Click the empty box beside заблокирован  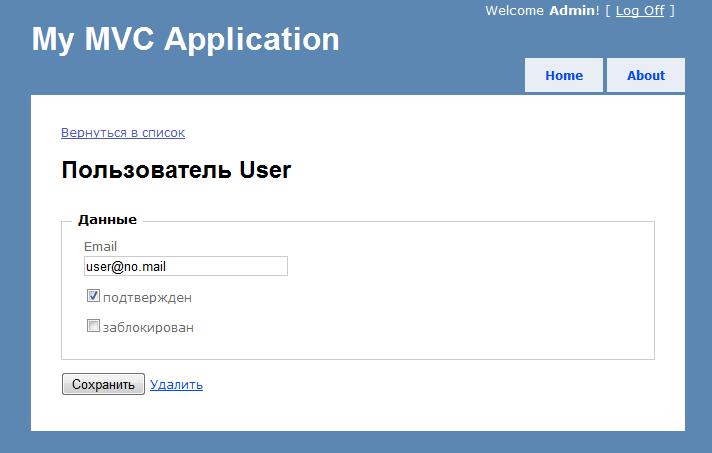93,325
